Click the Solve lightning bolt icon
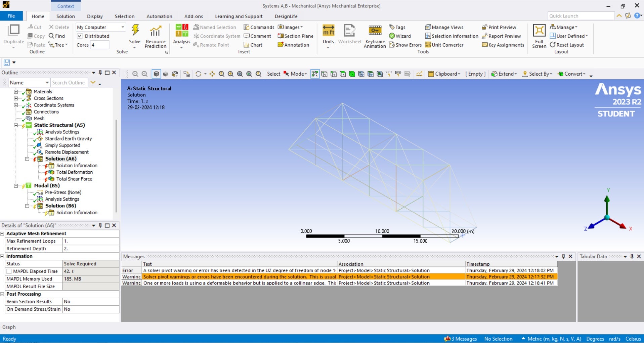The width and height of the screenshot is (644, 343). point(135,30)
